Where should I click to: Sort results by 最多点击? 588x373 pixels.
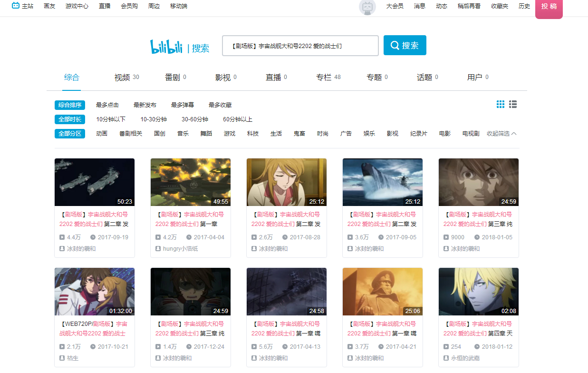click(107, 105)
